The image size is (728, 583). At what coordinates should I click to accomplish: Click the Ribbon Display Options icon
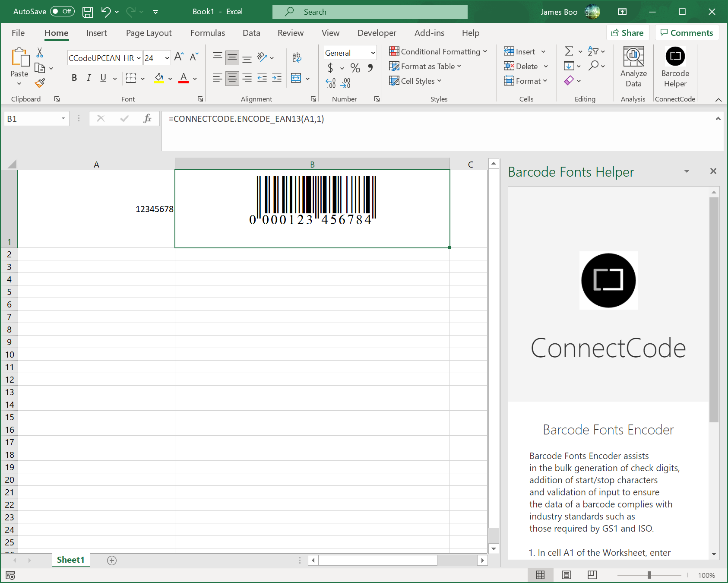coord(622,12)
